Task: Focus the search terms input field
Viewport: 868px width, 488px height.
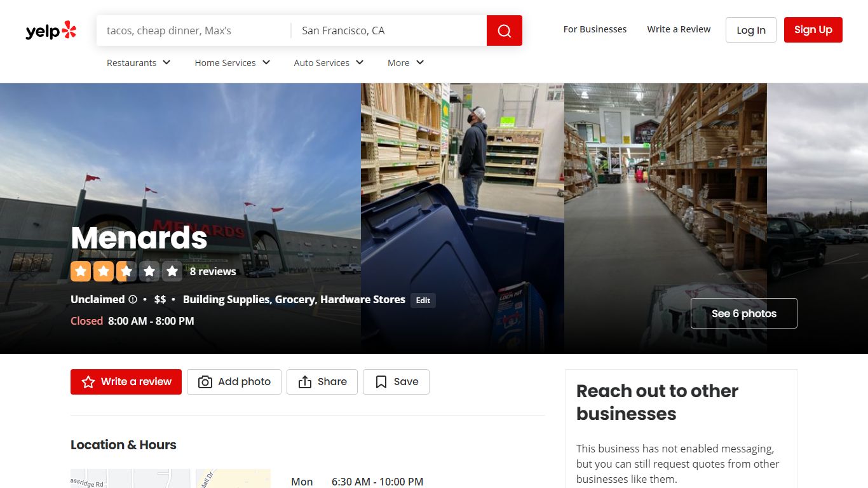Action: click(x=194, y=30)
